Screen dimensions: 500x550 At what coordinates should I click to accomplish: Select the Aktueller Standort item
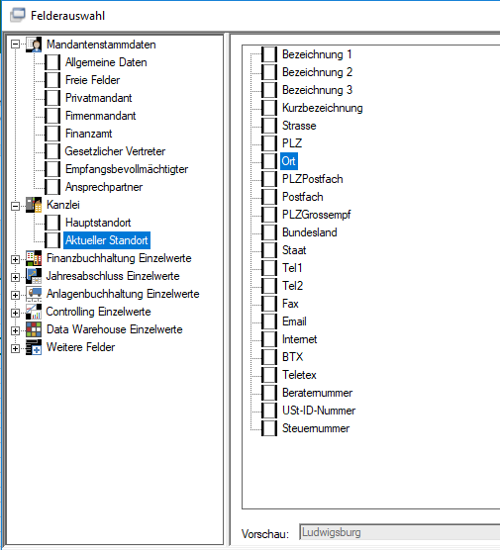click(x=107, y=240)
